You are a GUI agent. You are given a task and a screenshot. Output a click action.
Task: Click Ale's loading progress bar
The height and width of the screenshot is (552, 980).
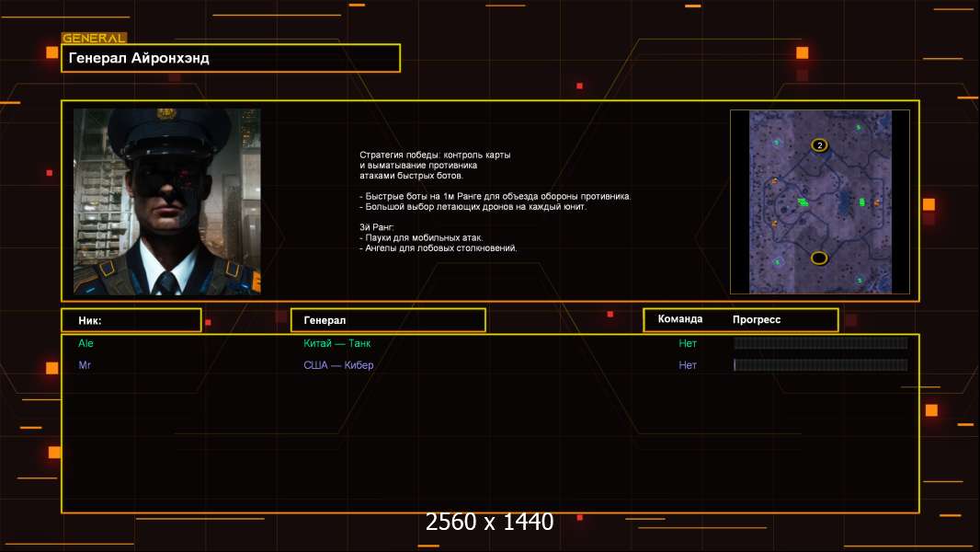coord(821,342)
